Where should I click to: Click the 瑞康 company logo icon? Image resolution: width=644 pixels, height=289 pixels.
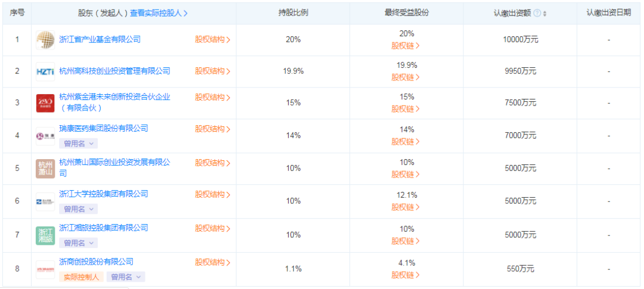click(x=45, y=136)
